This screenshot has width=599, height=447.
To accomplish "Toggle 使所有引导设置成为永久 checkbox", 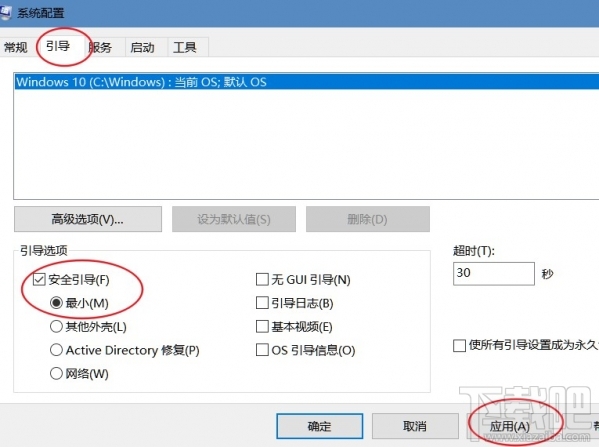I will pos(459,345).
